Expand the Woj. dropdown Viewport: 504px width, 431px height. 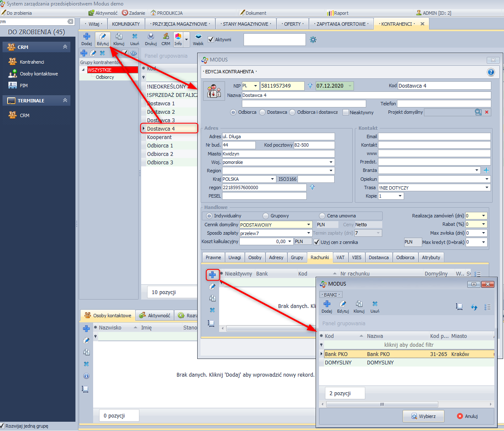(x=331, y=162)
